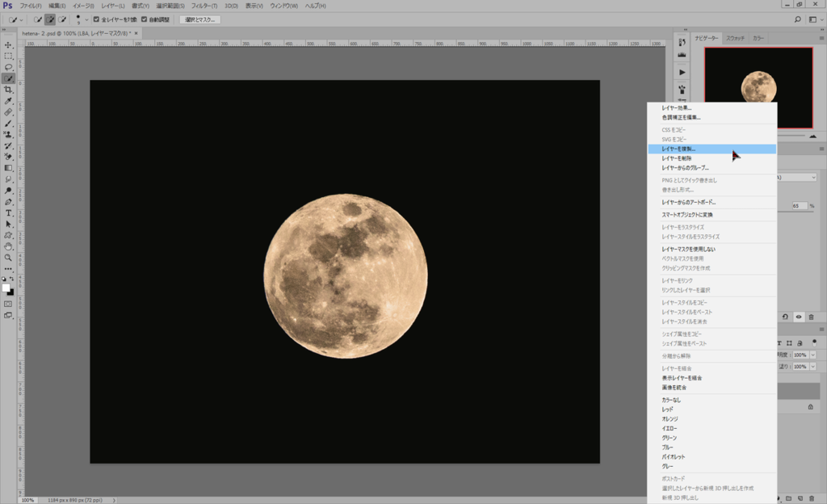Viewport: 827px width, 504px height.
Task: Open the fill (塗り) dropdown arrow
Action: [812, 367]
